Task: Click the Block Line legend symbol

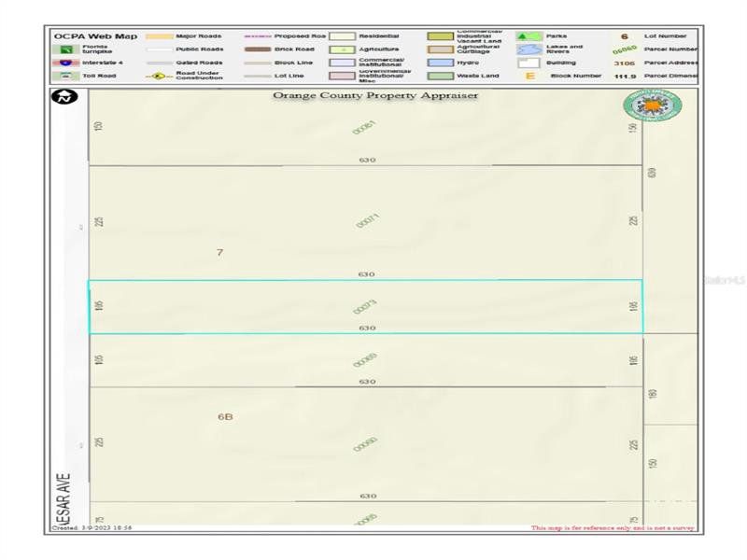Action: (258, 63)
